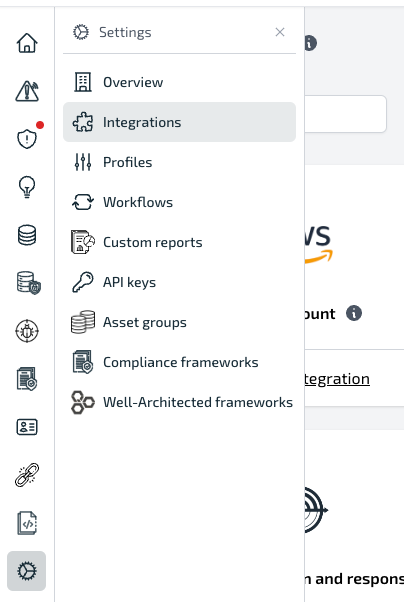Open Profiles settings entry

179,162
